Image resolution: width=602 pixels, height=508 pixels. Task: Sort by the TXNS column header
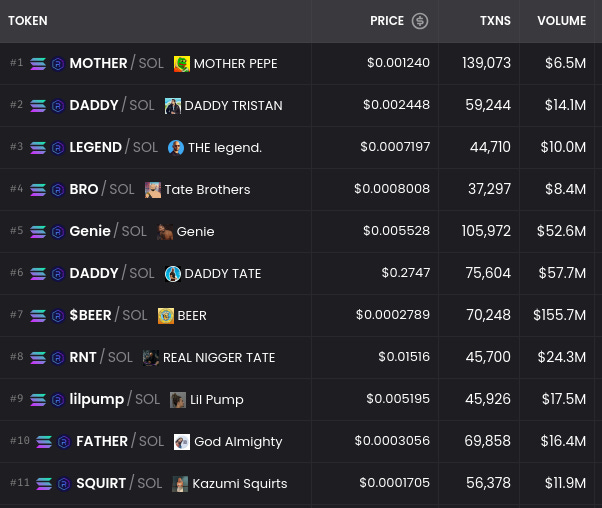coord(495,21)
